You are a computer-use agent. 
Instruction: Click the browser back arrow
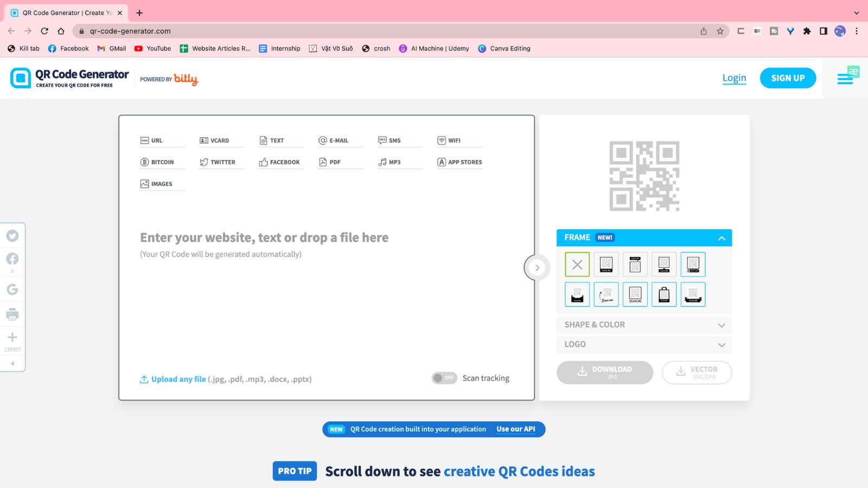[x=11, y=31]
